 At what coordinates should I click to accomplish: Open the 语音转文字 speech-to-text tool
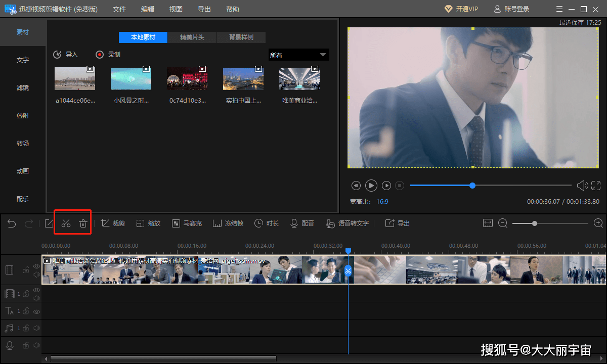[x=348, y=223]
